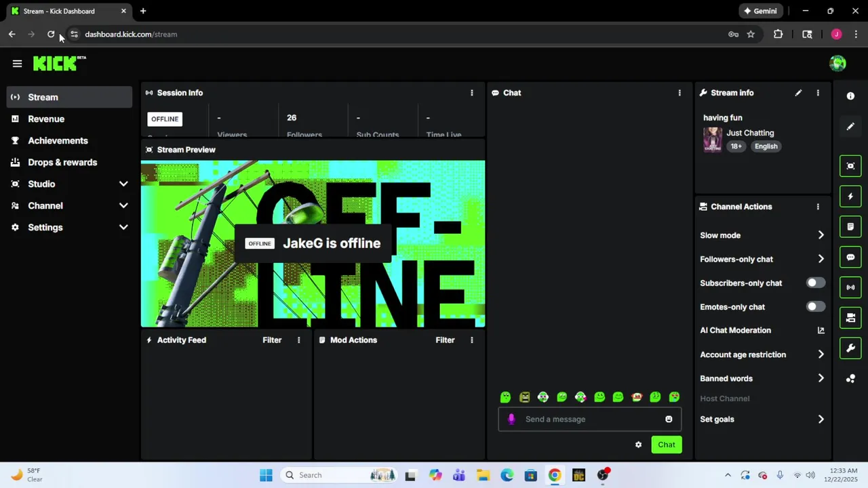868x488 pixels.
Task: Open Stream info three-dot menu
Action: [x=818, y=93]
